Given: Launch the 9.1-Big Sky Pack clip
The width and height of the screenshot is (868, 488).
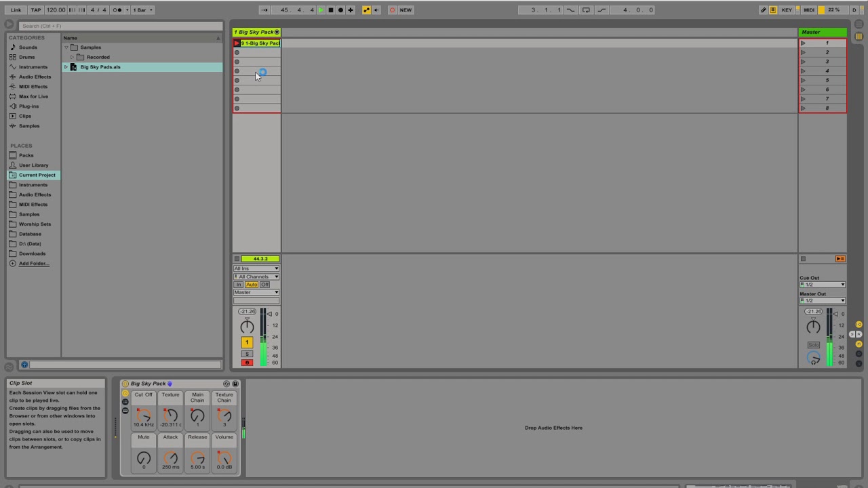Looking at the screenshot, I should point(237,43).
